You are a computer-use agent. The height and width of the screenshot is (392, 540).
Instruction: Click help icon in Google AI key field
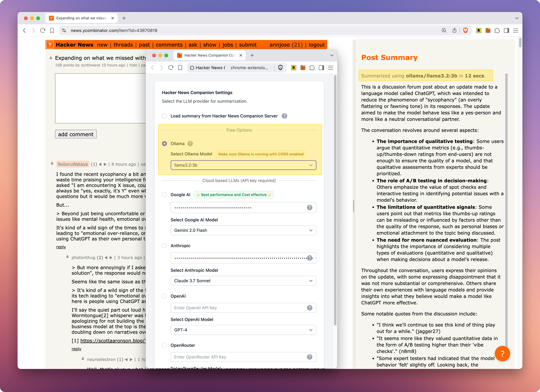[x=309, y=208]
